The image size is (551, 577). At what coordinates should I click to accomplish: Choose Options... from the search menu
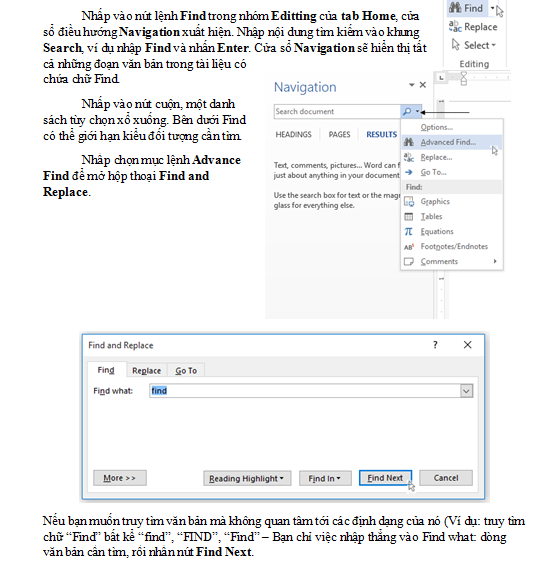(x=452, y=127)
